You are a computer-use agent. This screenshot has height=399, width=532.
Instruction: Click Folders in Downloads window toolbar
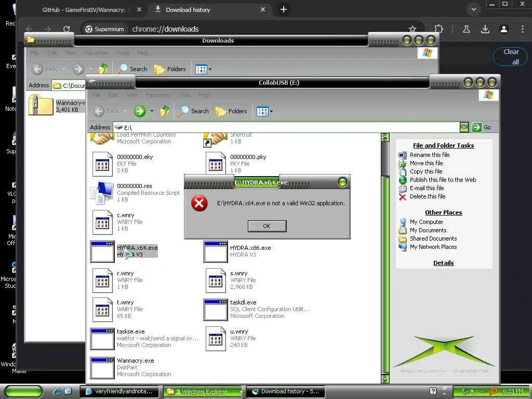(170, 69)
